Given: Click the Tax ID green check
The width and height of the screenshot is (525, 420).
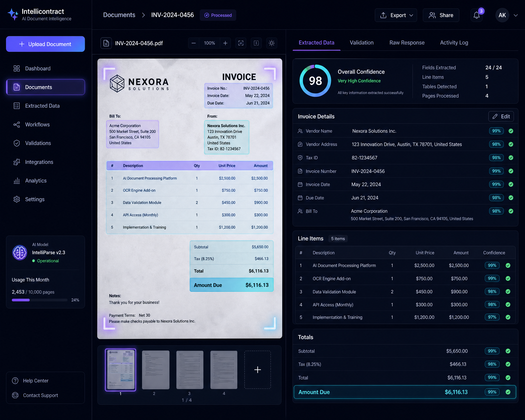Looking at the screenshot, I should tap(511, 158).
